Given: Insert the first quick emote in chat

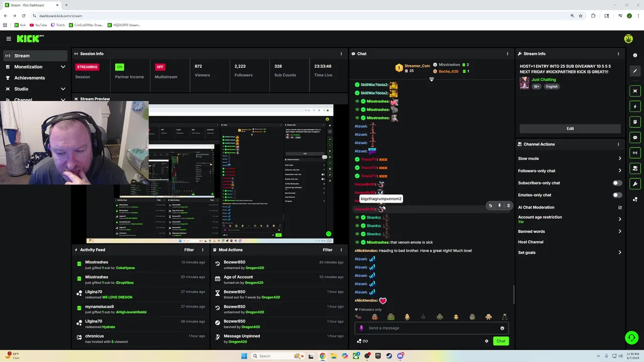Looking at the screenshot, I should (x=358, y=317).
